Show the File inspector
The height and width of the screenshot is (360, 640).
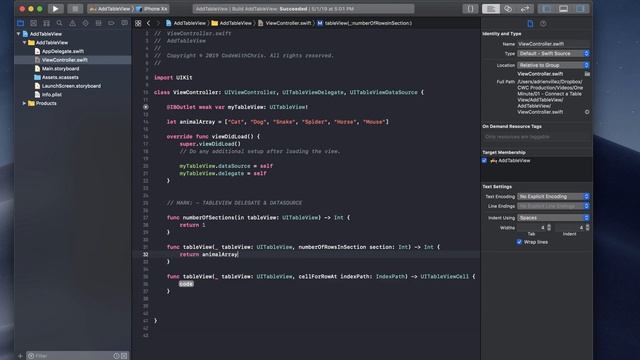coord(530,24)
